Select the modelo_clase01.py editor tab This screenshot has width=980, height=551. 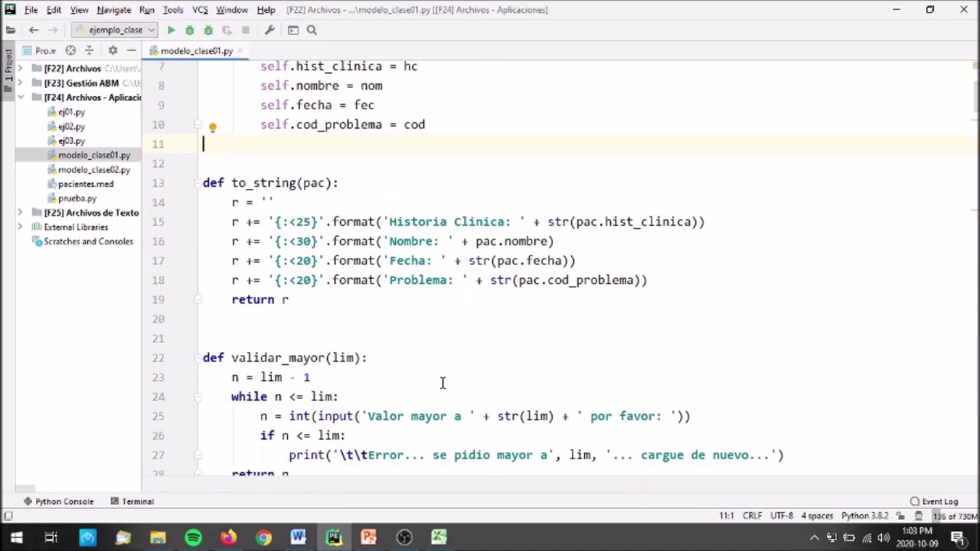click(x=196, y=51)
